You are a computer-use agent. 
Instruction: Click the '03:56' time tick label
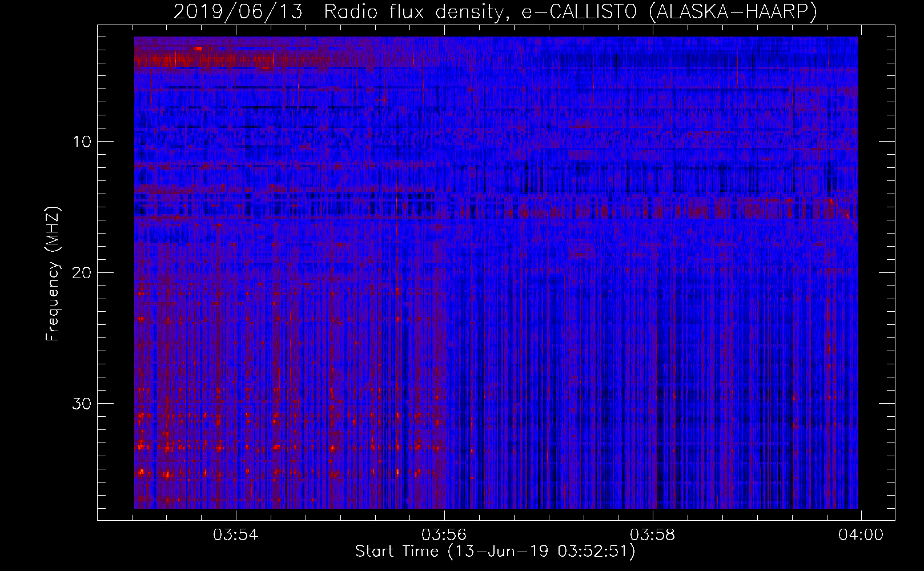point(444,535)
